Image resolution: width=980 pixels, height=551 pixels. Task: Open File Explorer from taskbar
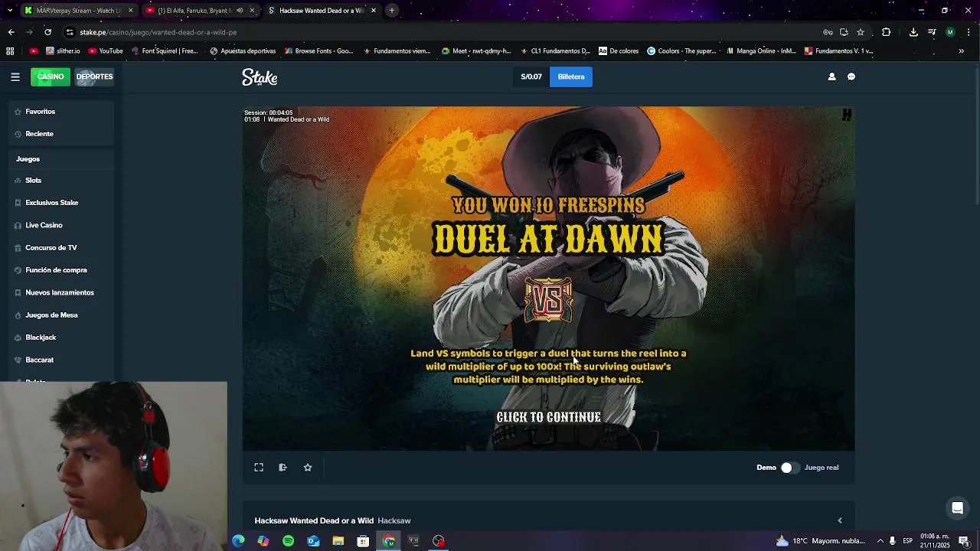tap(338, 541)
